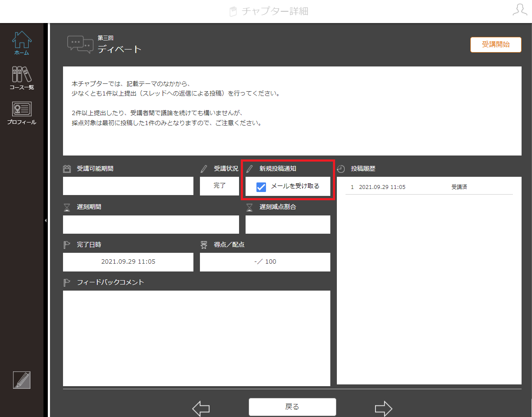Screen dimensions: 532x417
Task: Open the user account icon at top right
Action: [520, 10]
